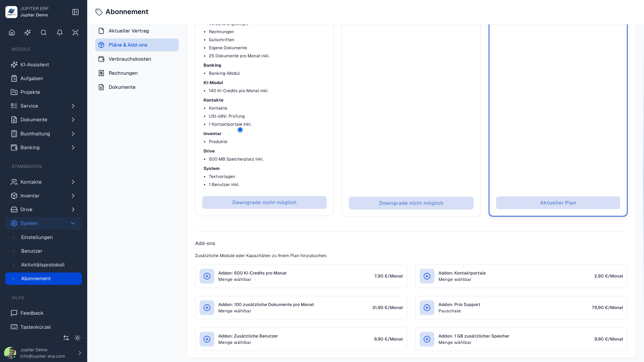Expand the Service menu chevron
The image size is (644, 362).
click(73, 106)
